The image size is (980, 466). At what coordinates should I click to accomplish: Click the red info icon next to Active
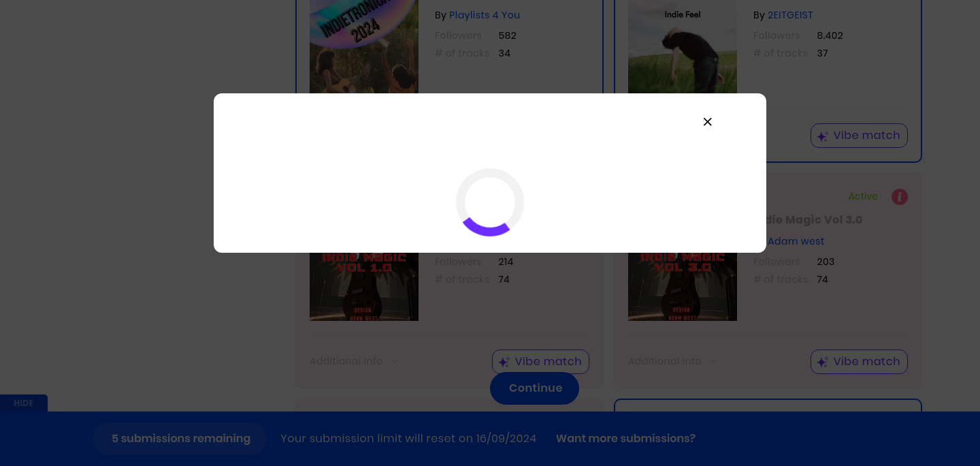pyautogui.click(x=900, y=197)
